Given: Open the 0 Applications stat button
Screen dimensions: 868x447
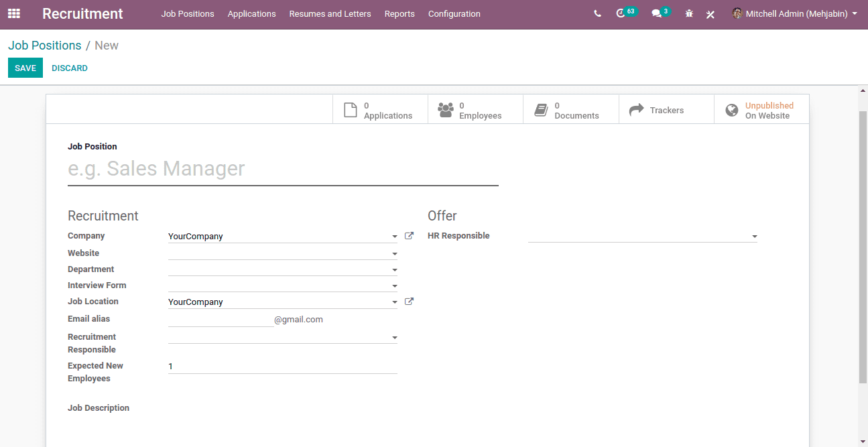Looking at the screenshot, I should point(380,109).
